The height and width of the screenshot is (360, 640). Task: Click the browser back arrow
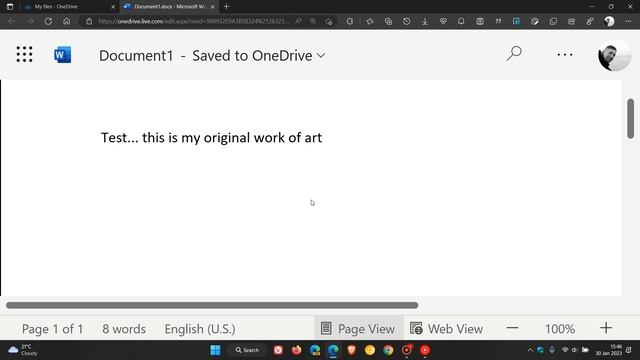point(11,21)
